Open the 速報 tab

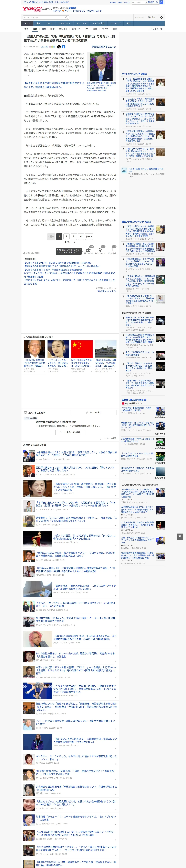click(38, 23)
